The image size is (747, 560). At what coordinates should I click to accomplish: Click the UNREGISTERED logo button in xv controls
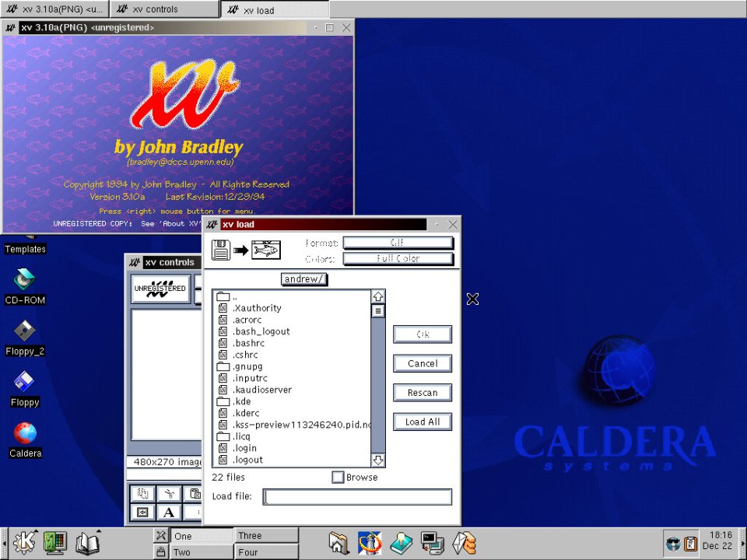pos(160,288)
